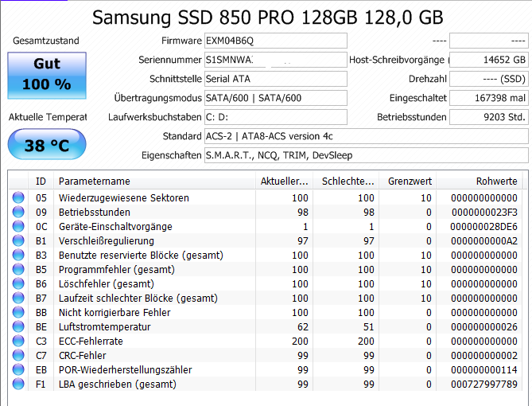The width and height of the screenshot is (532, 406).
Task: Sort by the Parametername column header
Action: pos(154,181)
